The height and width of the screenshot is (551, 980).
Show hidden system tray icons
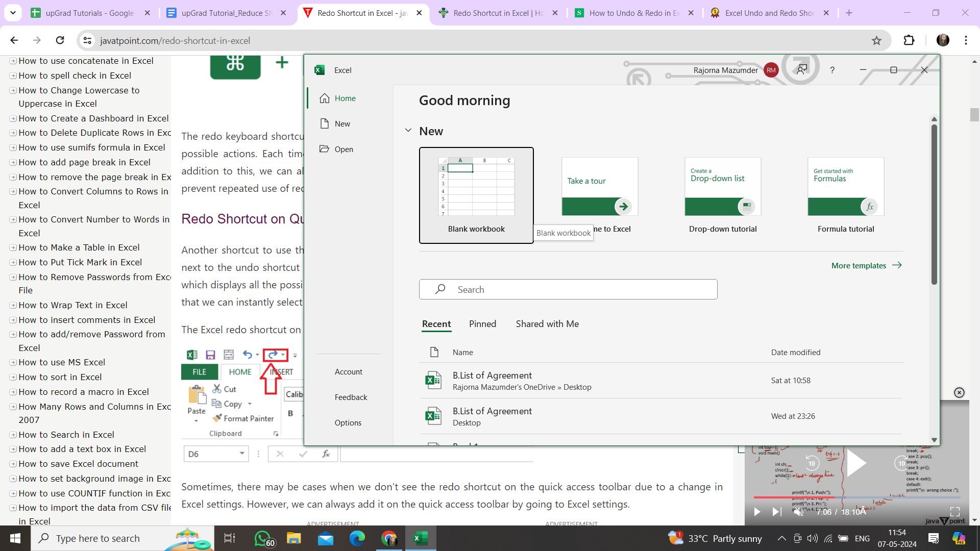coord(781,538)
